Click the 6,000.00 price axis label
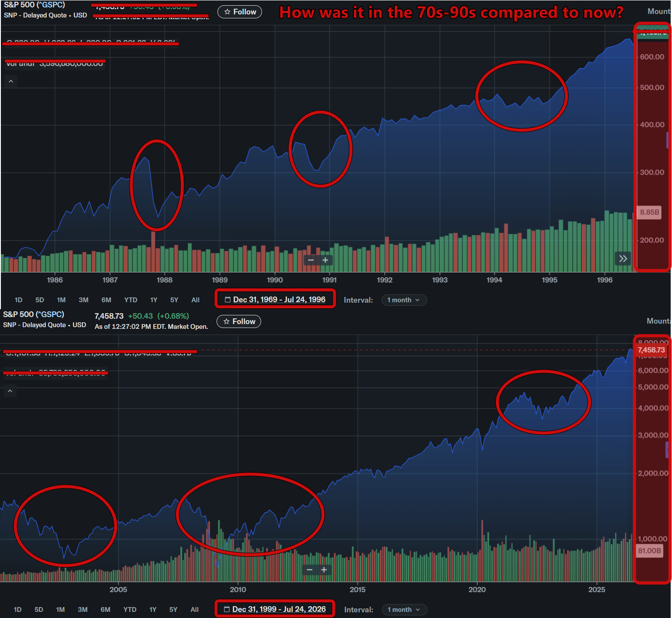Viewport: 672px width, 618px height. coord(653,371)
